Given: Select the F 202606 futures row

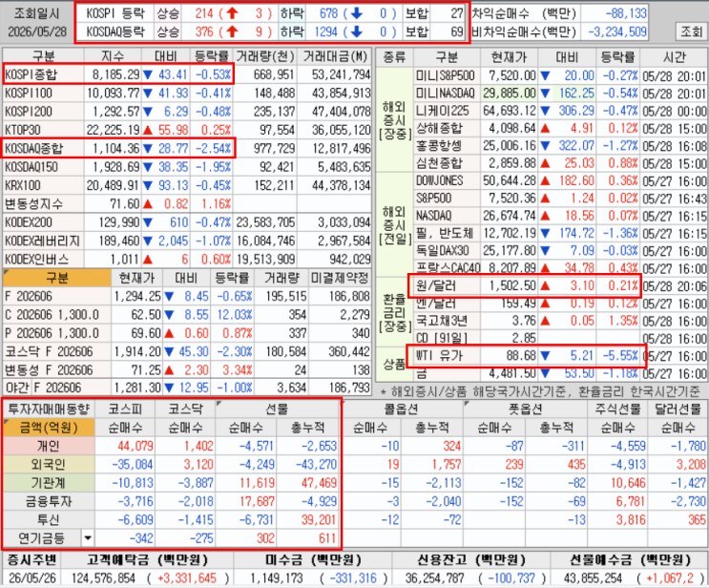Looking at the screenshot, I should click(x=29, y=296).
